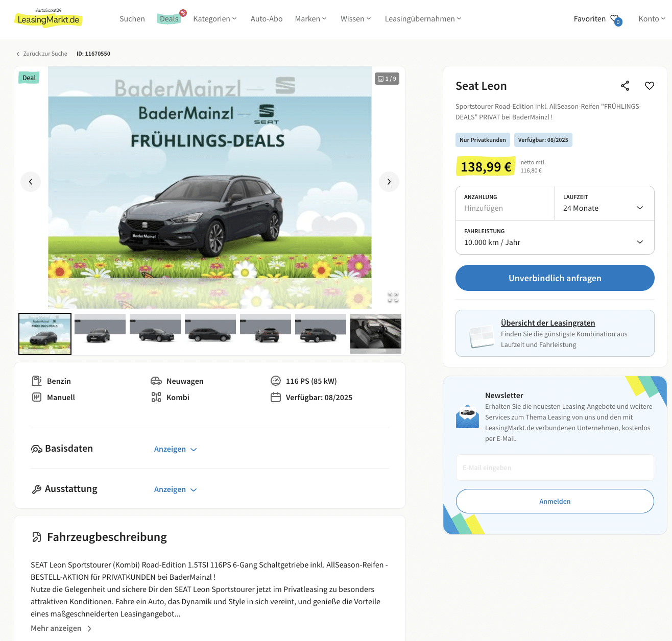Open the Deals navigation item

click(x=169, y=19)
